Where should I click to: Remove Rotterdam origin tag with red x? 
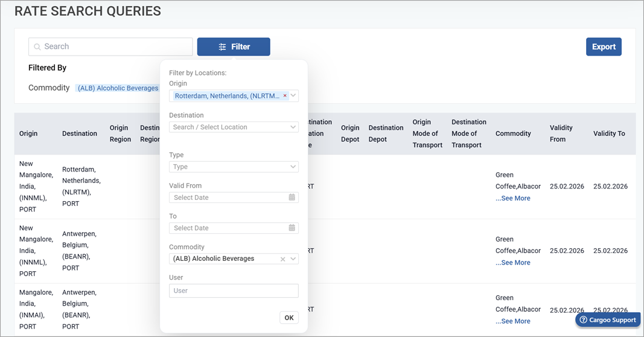pos(285,95)
